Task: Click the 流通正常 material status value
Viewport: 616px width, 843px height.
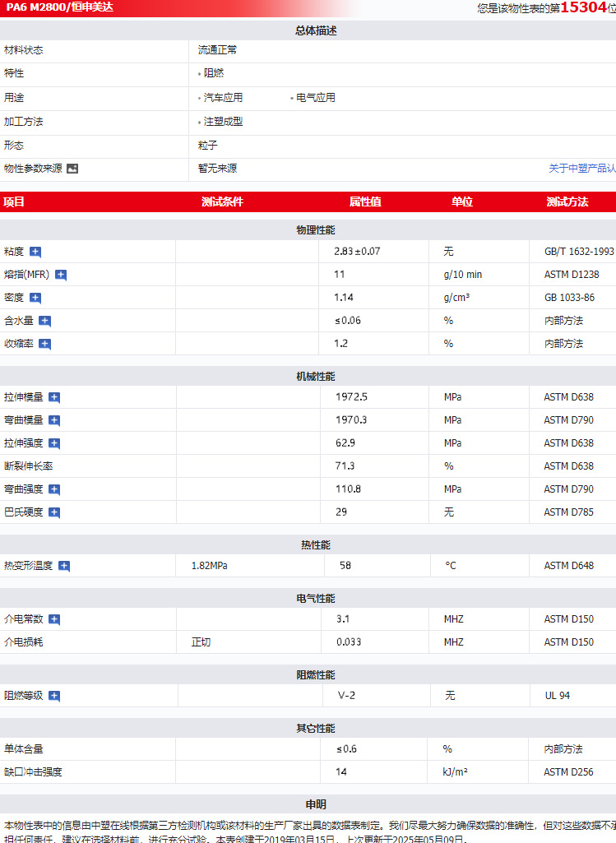Action: [217, 50]
